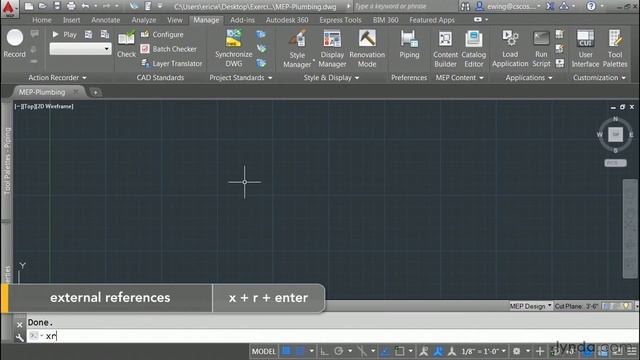Open the signed-in user account menu
The height and width of the screenshot is (360, 640).
point(508,6)
